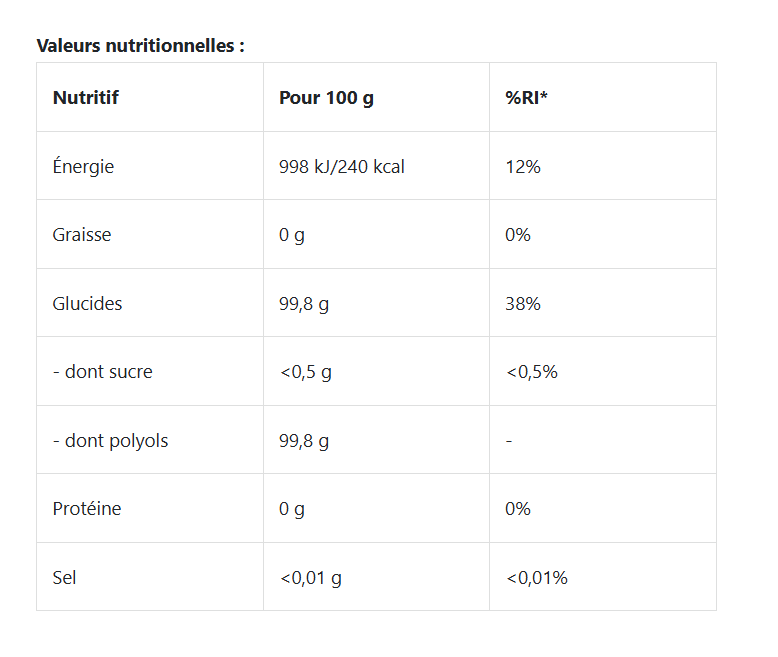
Task: Select the 'Protéine' row label
Action: point(87,509)
